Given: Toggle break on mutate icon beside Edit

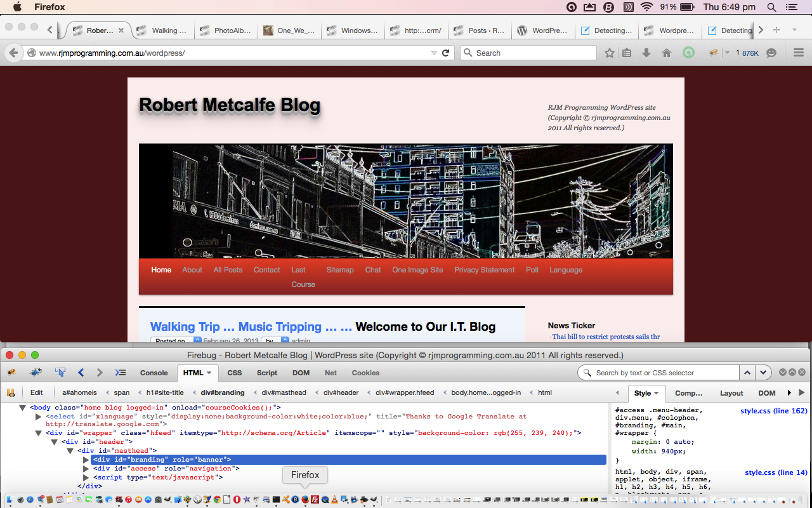Looking at the screenshot, I should [11, 392].
